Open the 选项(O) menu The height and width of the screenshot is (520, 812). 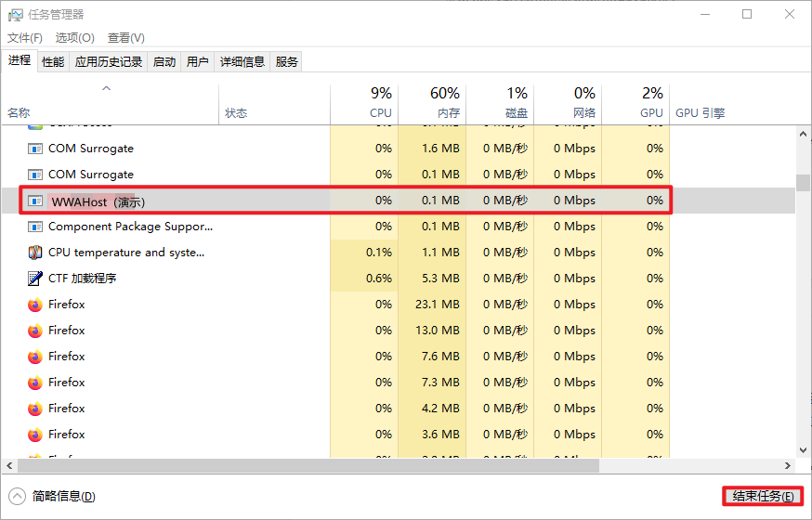pos(74,38)
